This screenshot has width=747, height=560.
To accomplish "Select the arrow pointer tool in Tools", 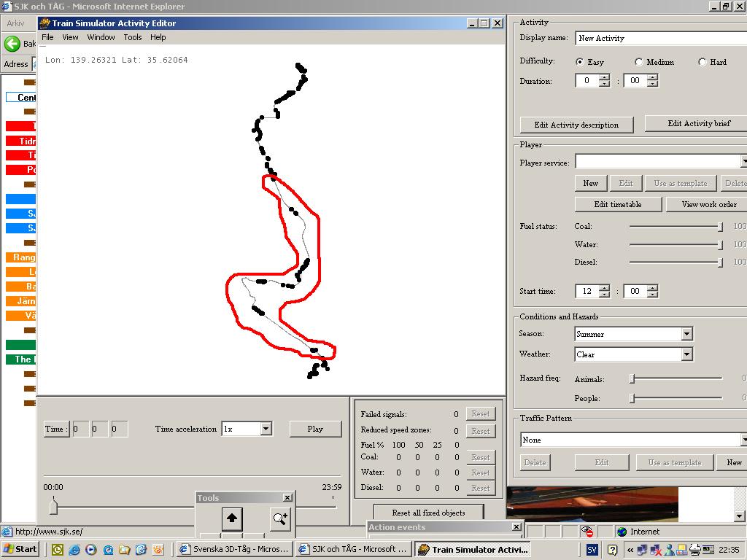I will click(x=232, y=518).
